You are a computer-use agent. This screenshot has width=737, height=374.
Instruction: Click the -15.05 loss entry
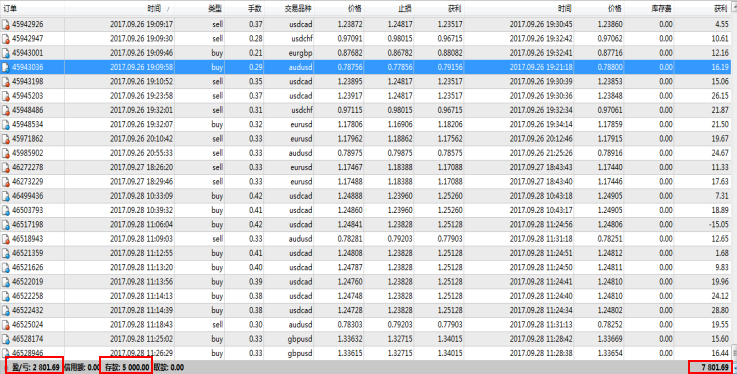719,225
